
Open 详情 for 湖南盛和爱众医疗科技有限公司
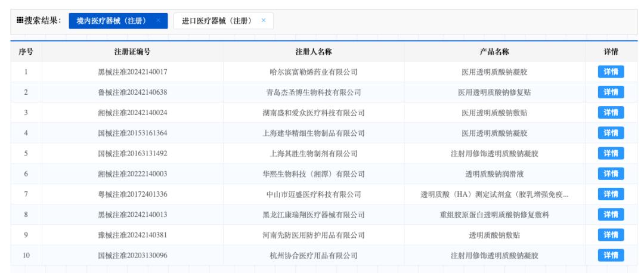[611, 113]
